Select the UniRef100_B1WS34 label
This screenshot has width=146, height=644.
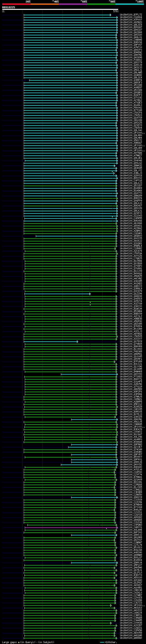click(x=131, y=309)
